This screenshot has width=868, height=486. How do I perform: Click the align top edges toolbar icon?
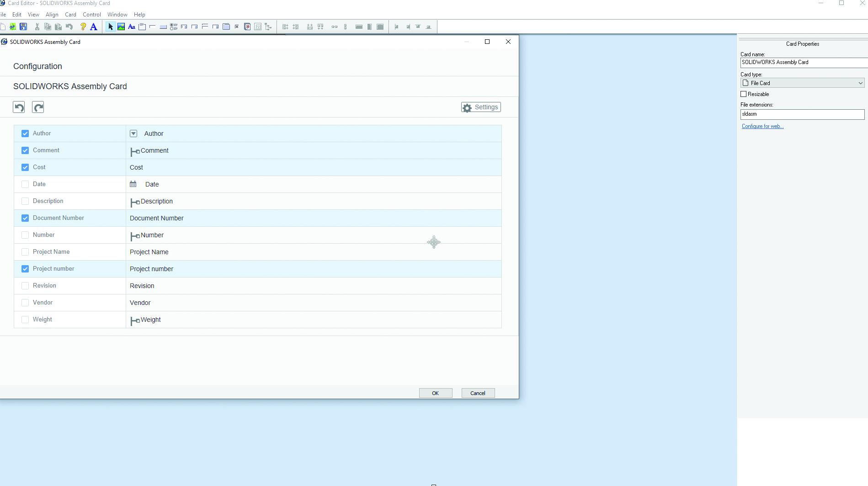tap(320, 27)
